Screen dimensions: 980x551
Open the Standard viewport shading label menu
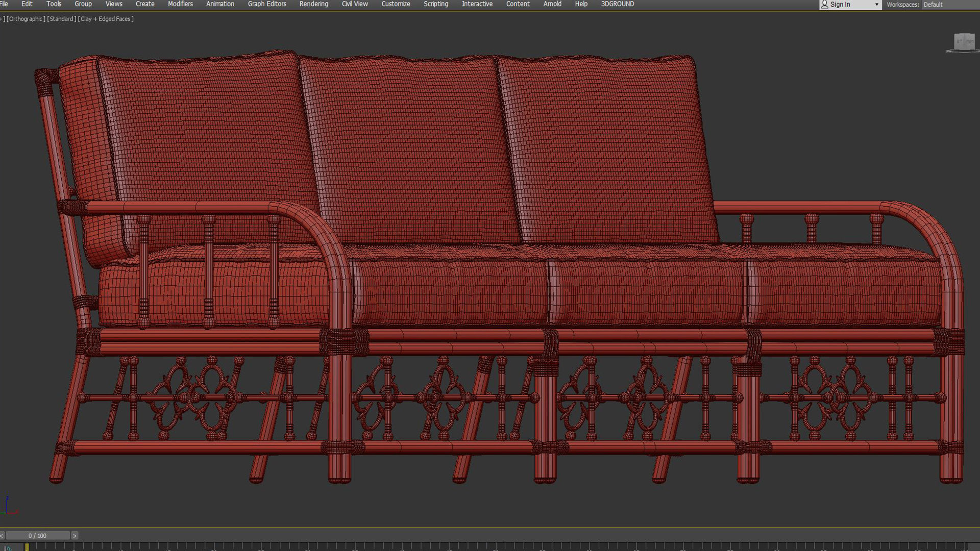tap(62, 19)
